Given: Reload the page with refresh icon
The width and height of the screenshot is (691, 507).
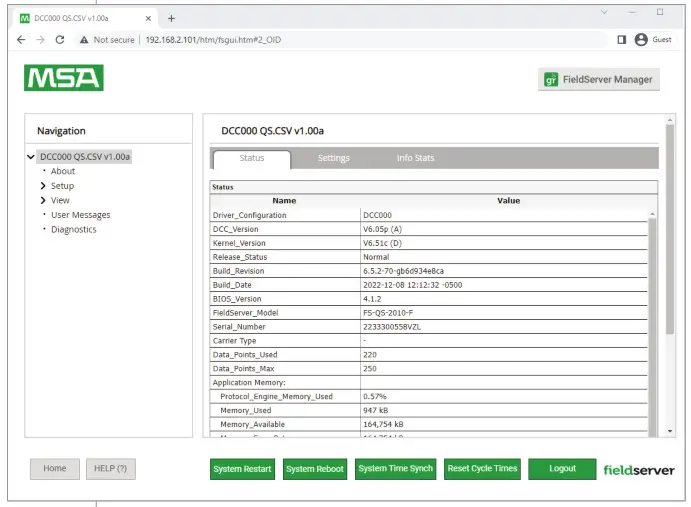Looking at the screenshot, I should click(59, 39).
